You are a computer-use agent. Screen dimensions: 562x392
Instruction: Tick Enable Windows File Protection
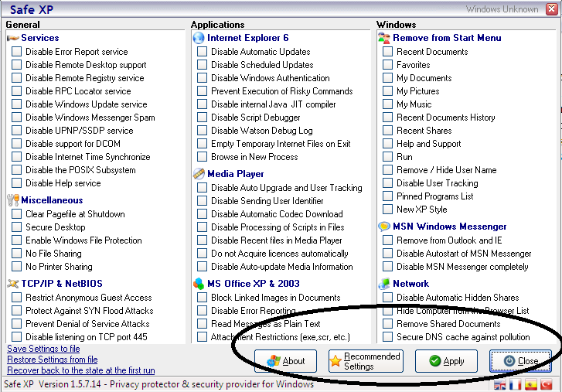16,240
